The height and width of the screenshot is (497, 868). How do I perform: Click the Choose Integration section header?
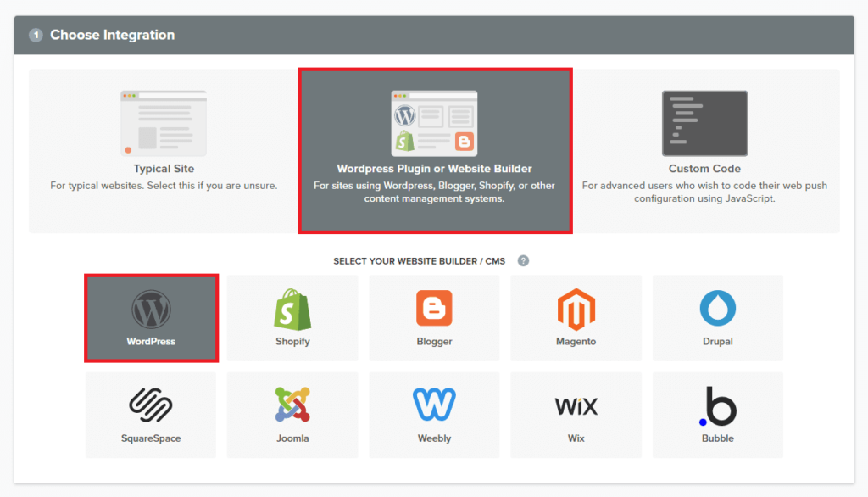coord(434,35)
